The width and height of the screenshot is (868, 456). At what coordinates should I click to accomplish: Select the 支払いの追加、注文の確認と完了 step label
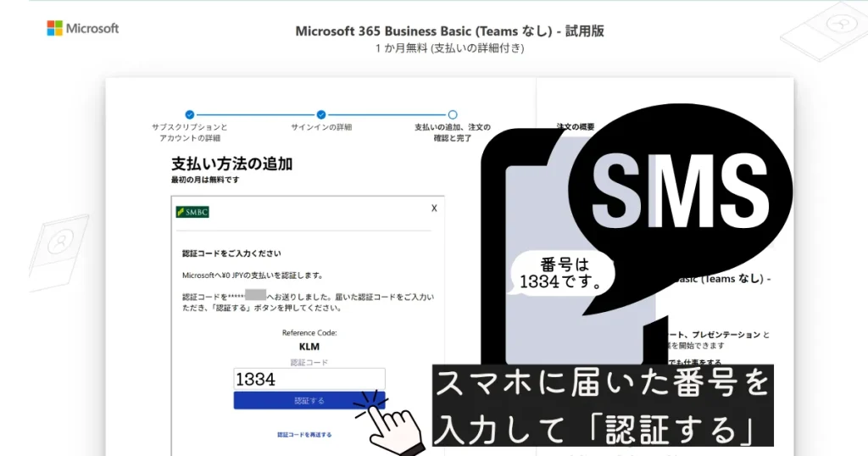pos(453,132)
